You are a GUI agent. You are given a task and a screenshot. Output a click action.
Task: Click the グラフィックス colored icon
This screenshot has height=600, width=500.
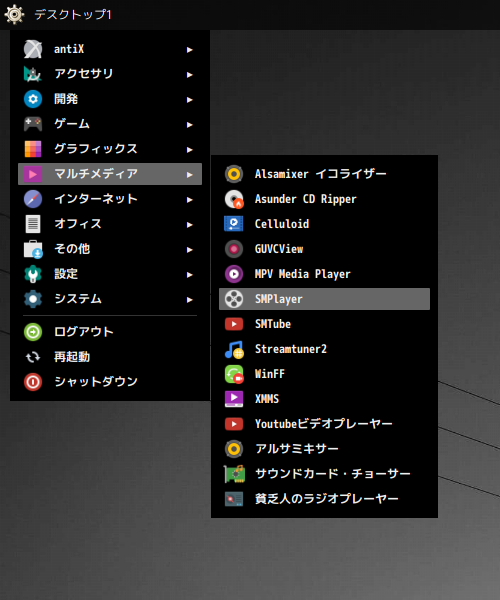(33, 149)
